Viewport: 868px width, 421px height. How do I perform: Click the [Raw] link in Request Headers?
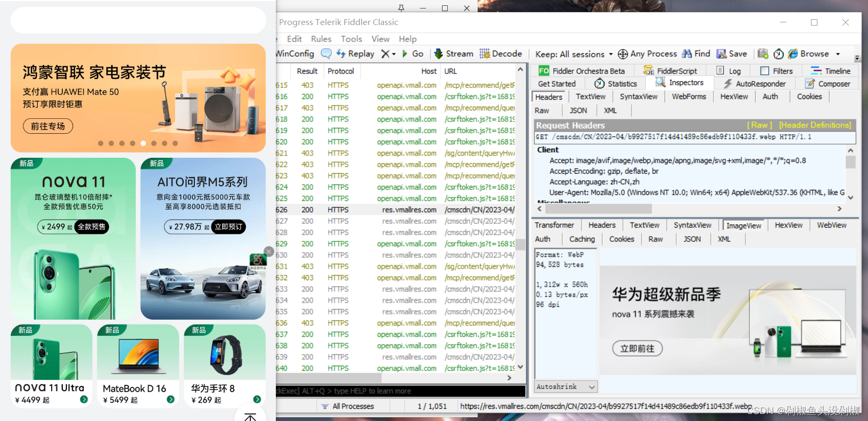[759, 125]
